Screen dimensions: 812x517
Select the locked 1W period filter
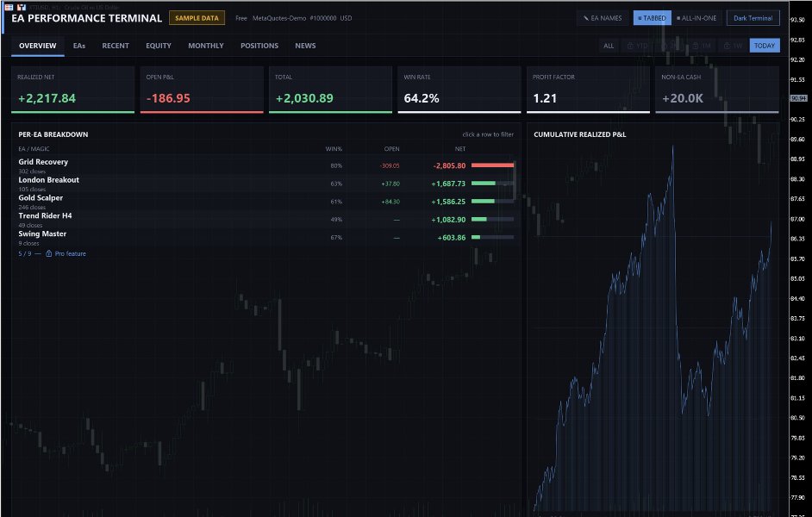click(x=733, y=46)
